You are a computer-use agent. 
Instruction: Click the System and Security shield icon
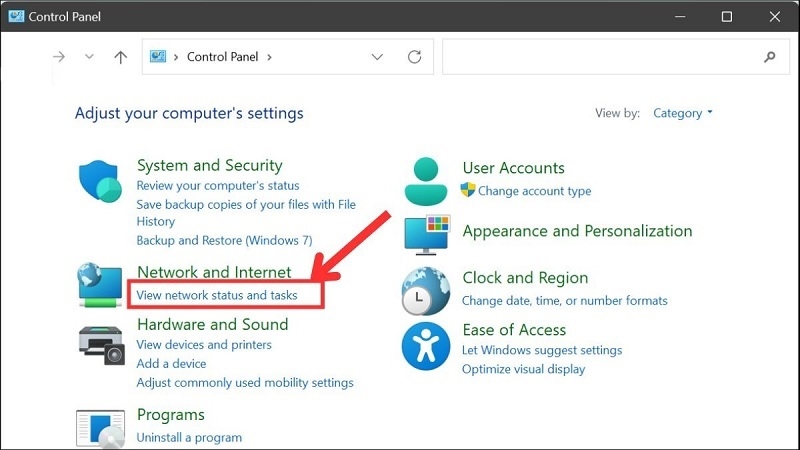[100, 181]
